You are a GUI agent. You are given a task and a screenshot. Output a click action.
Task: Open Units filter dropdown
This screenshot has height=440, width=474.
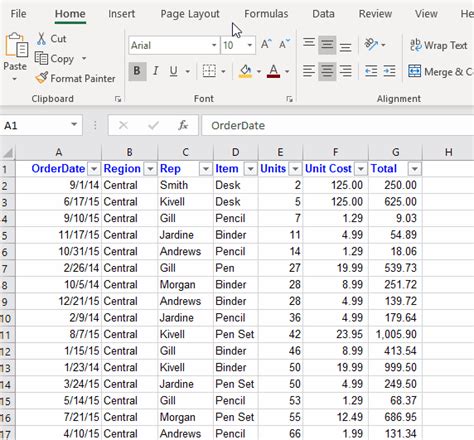point(295,169)
